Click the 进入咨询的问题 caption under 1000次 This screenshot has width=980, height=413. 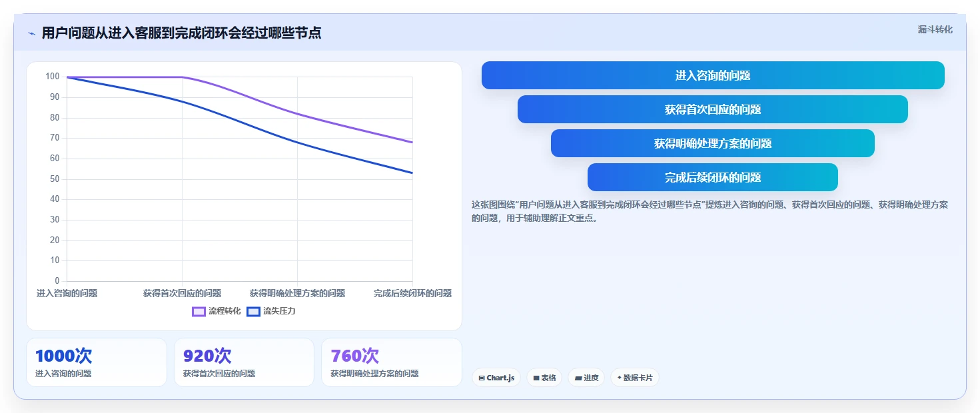pyautogui.click(x=63, y=374)
